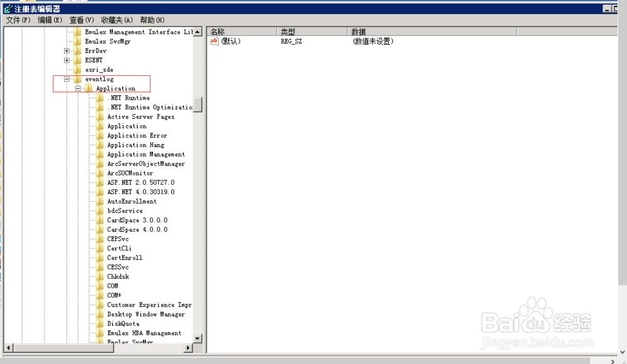Viewport: 627px width, 364px height.
Task: Click the 类型 column header
Action: [x=295, y=31]
